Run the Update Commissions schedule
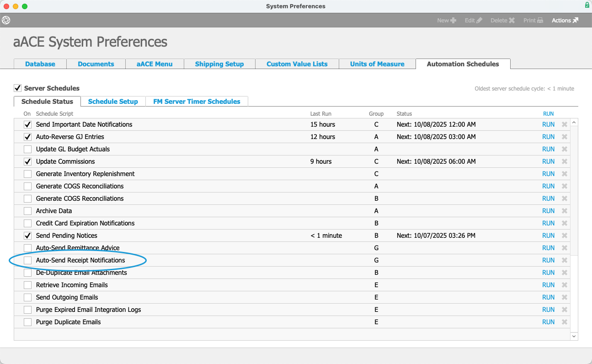 tap(548, 161)
